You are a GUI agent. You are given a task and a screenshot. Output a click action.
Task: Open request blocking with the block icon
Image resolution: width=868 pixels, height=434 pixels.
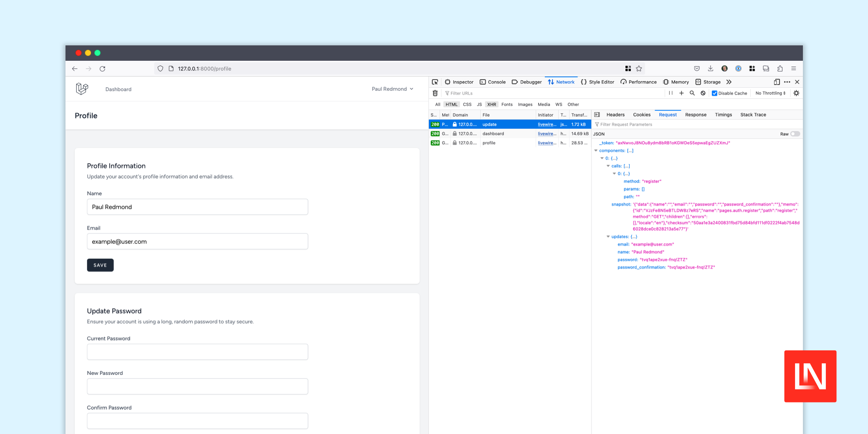703,93
